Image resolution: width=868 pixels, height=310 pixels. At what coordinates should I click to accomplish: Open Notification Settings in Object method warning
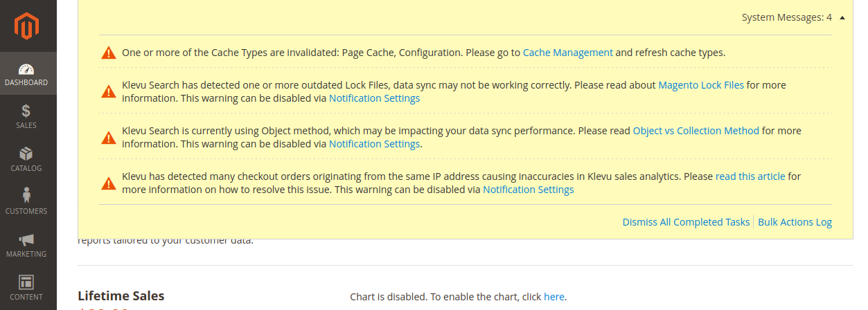point(374,144)
